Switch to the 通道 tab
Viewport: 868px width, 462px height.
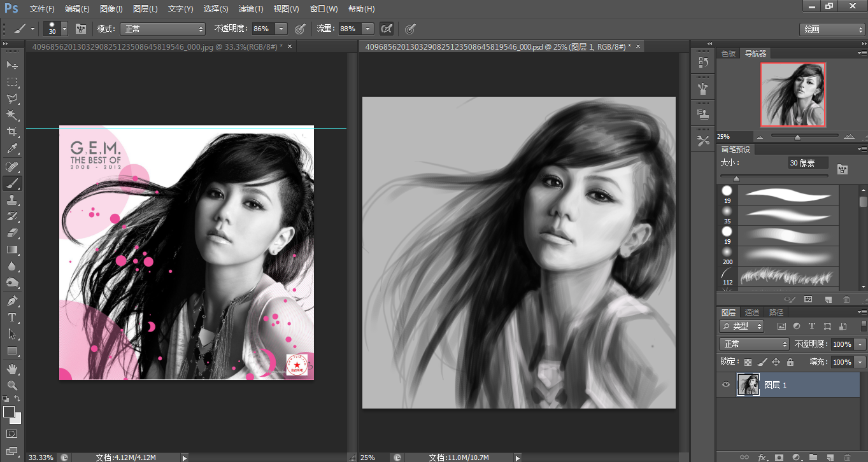pyautogui.click(x=752, y=312)
